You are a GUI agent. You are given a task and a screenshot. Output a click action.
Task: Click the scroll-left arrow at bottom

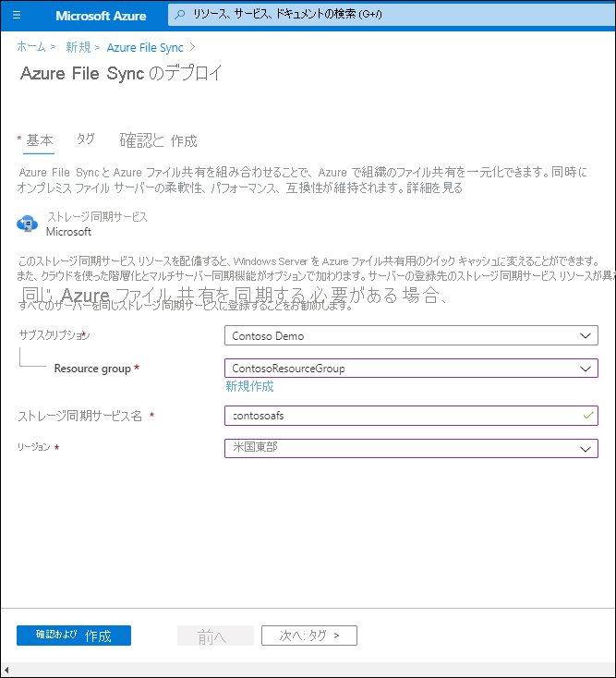(x=6, y=671)
